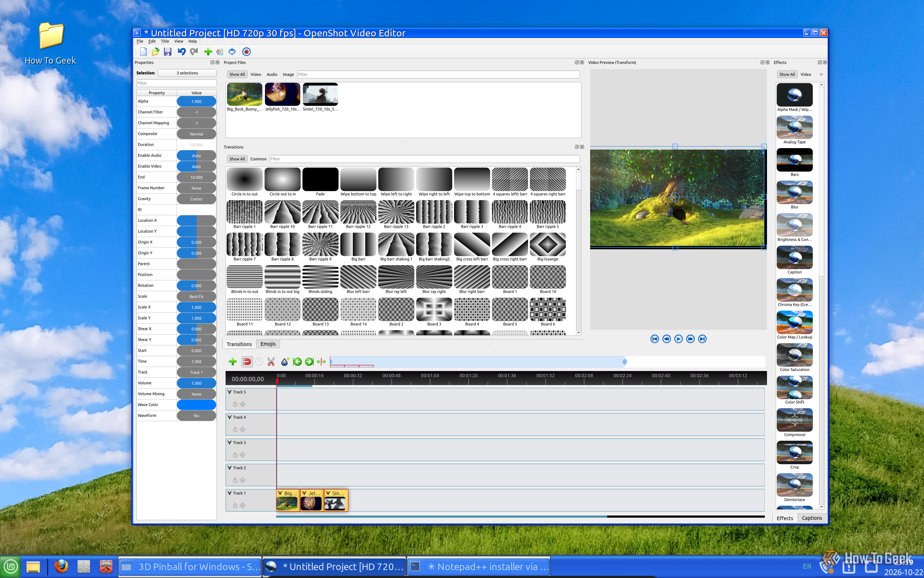The width and height of the screenshot is (924, 578).
Task: Open the Big Buck Bunny clip menu arrow
Action: (280, 493)
